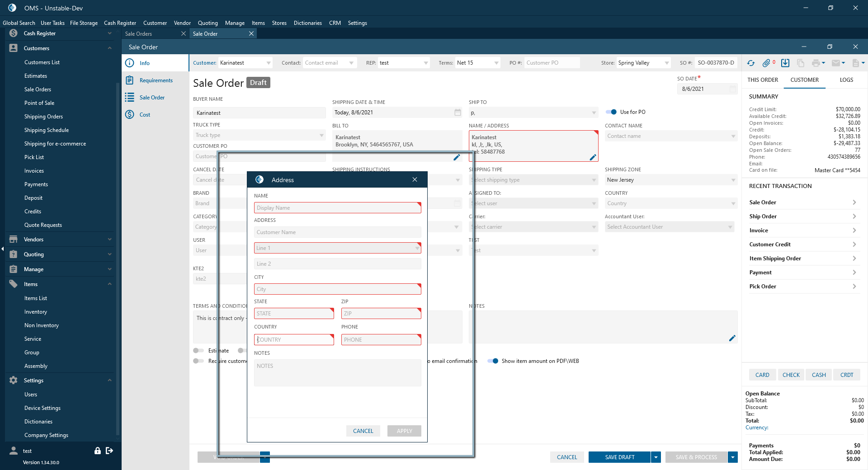This screenshot has width=868, height=470.
Task: Click the lock icon next to test user
Action: (x=97, y=451)
